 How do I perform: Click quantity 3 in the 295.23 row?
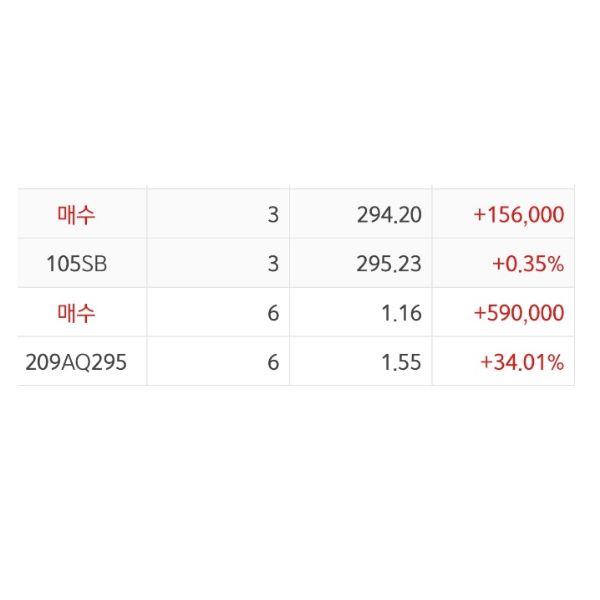click(273, 264)
